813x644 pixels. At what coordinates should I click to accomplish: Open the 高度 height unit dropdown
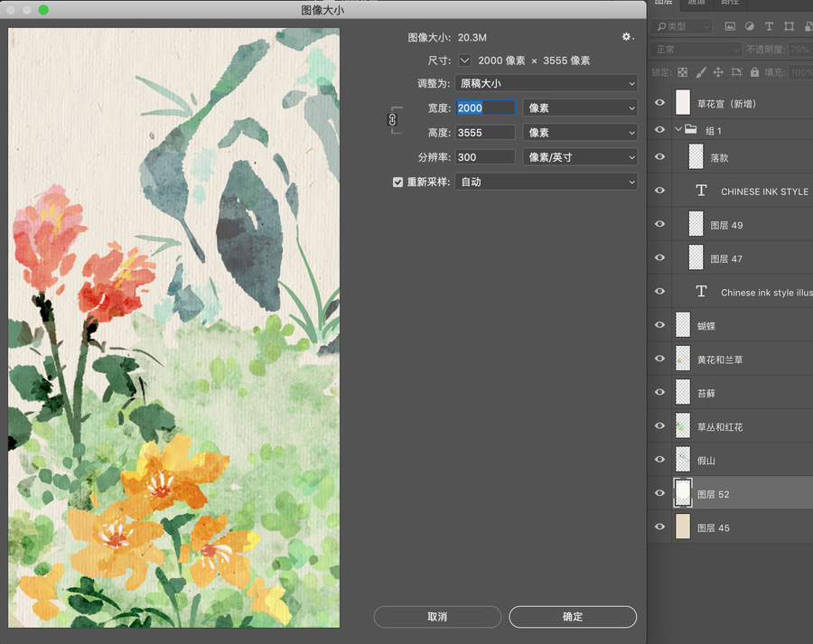(x=580, y=133)
